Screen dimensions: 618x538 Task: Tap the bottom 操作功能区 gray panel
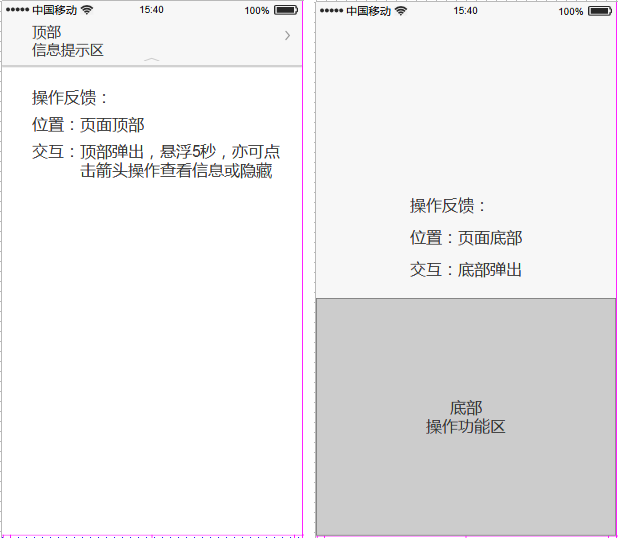pyautogui.click(x=466, y=417)
